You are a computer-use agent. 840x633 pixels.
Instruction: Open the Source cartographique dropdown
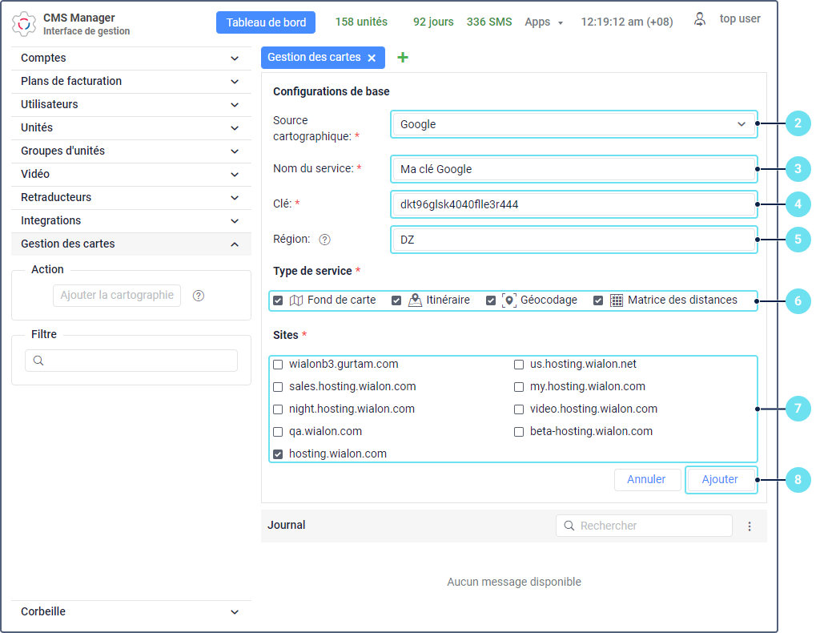tap(574, 124)
